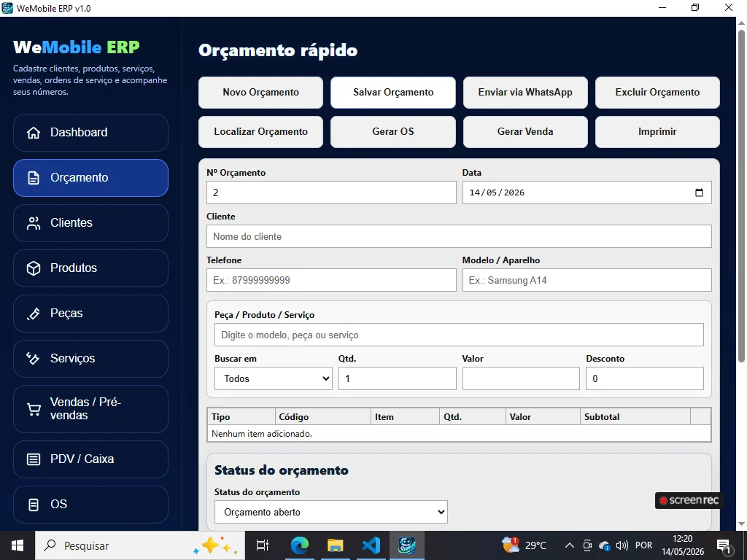Screen dimensions: 747x560
Task: Click the taskbar clock showing 12:20
Action: (682, 545)
